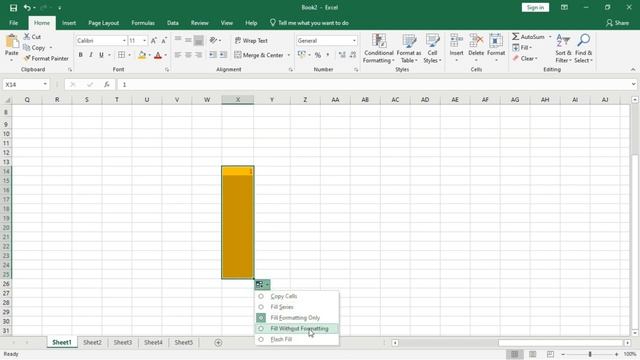Switch to the Formulas tab
This screenshot has height=360, width=640.
tap(143, 23)
